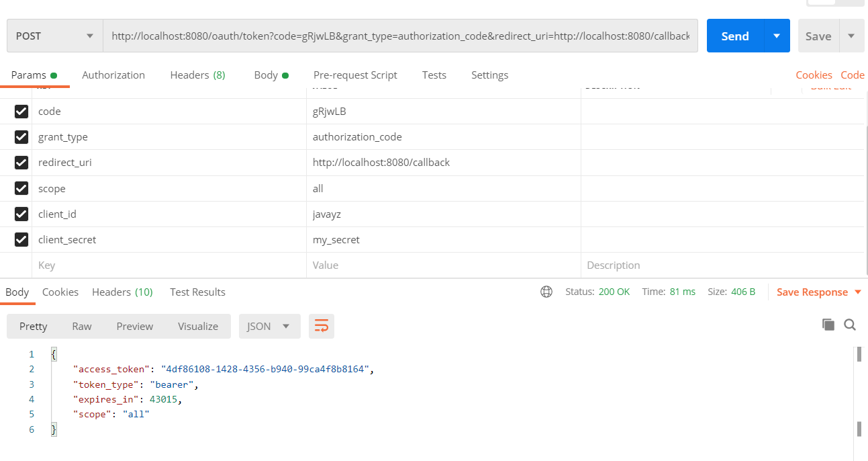Click the authorization_code value cell
868x461 pixels.
[x=444, y=136]
